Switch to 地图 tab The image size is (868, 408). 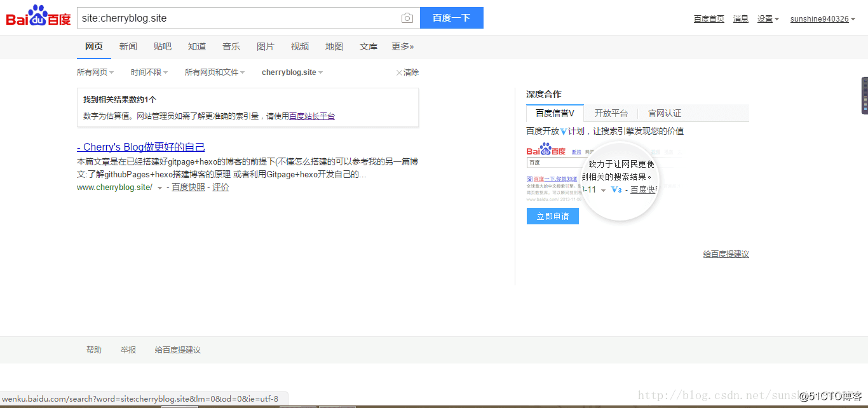pyautogui.click(x=334, y=46)
